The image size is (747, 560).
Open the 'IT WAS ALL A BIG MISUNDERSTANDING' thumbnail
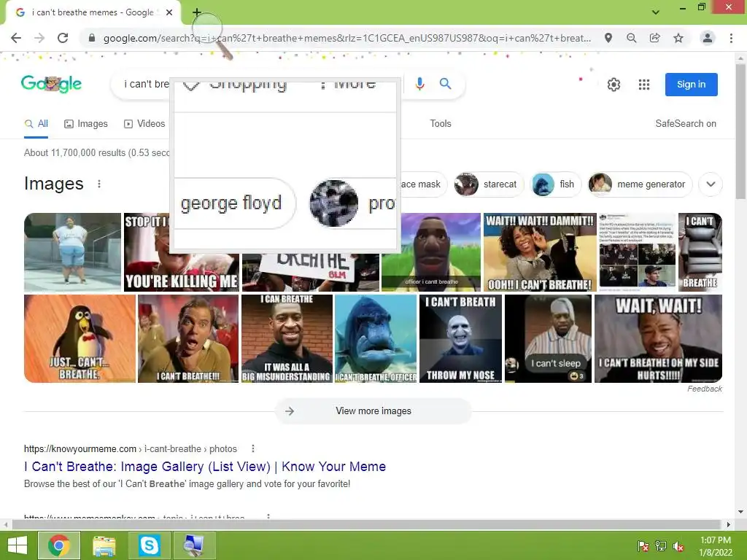point(287,338)
